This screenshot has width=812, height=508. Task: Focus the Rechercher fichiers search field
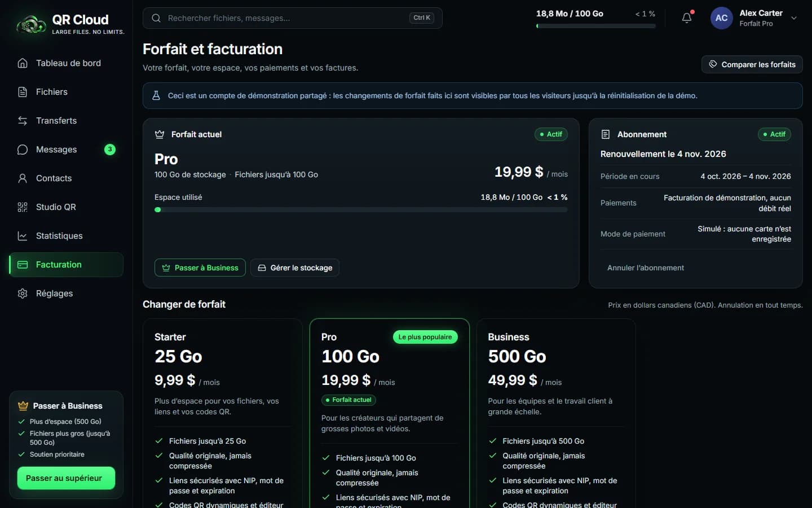pyautogui.click(x=292, y=18)
